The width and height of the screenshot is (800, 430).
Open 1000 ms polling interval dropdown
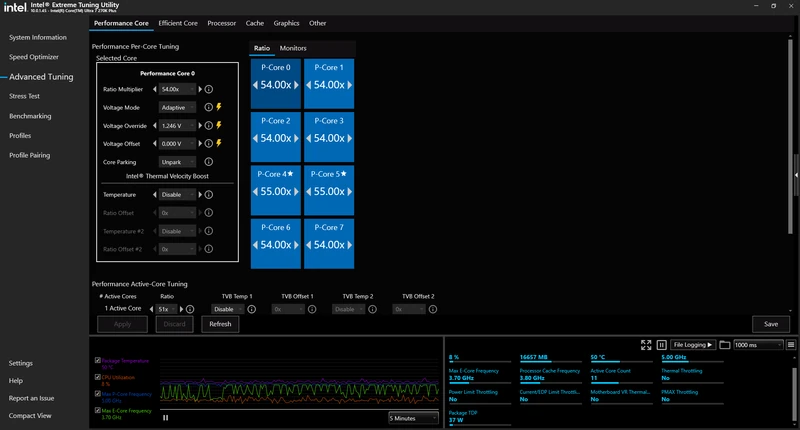tap(758, 345)
